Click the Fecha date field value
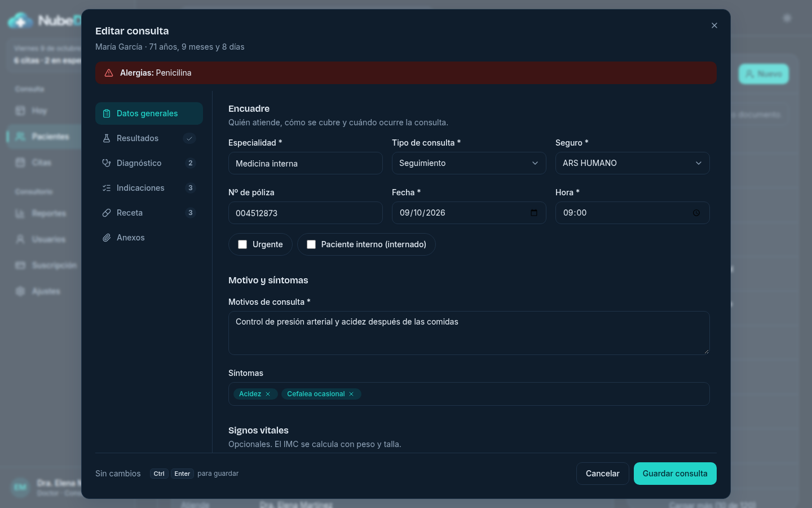Image resolution: width=812 pixels, height=508 pixels. tap(422, 213)
